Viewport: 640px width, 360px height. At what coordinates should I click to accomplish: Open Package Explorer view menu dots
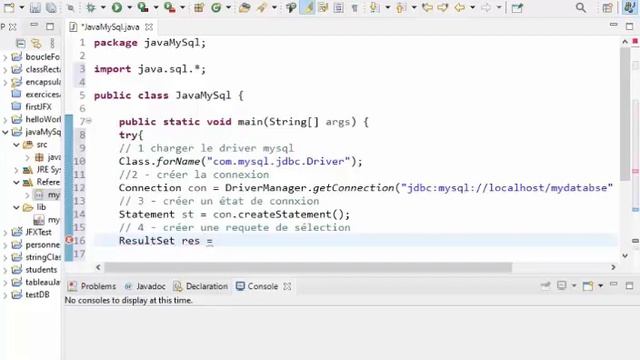pos(52,43)
